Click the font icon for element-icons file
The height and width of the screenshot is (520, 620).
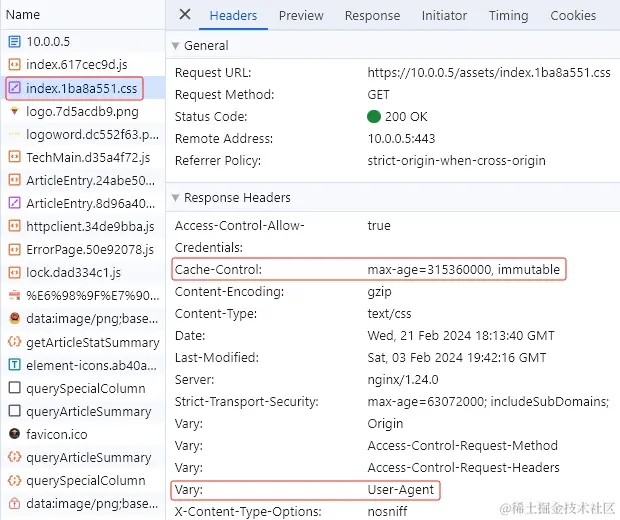tap(14, 365)
